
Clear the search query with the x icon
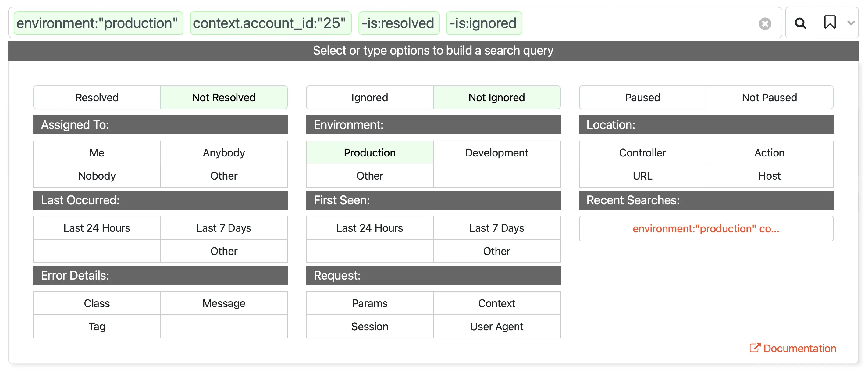click(x=765, y=23)
